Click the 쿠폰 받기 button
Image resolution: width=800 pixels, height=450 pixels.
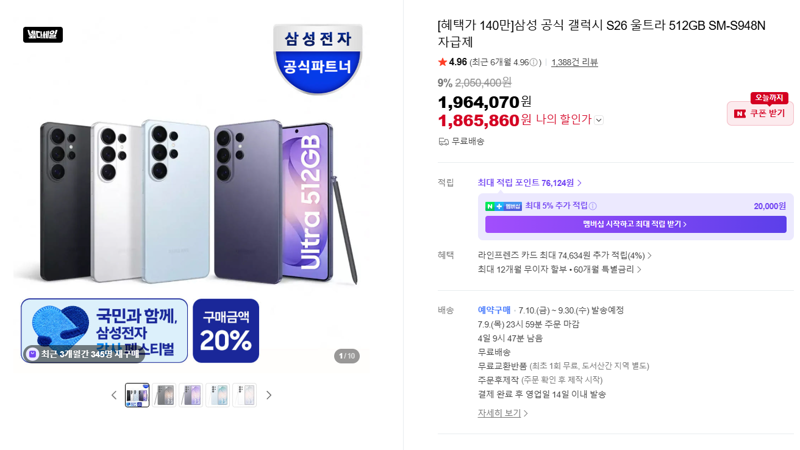pyautogui.click(x=760, y=113)
